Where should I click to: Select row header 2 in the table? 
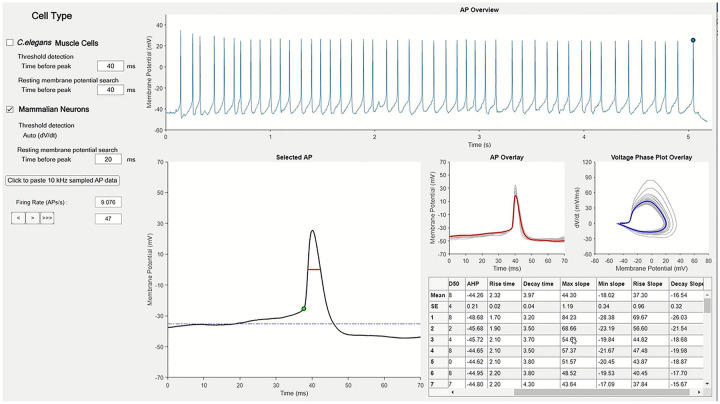click(438, 329)
